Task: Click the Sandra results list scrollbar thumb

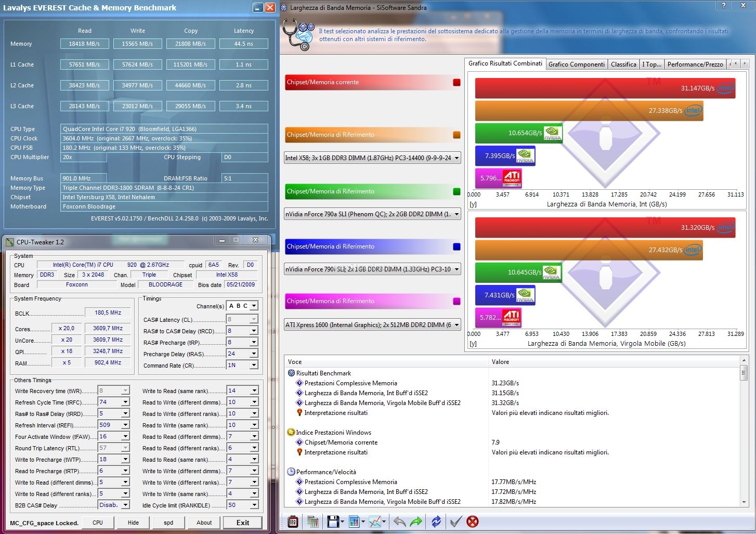Action: 744,373
